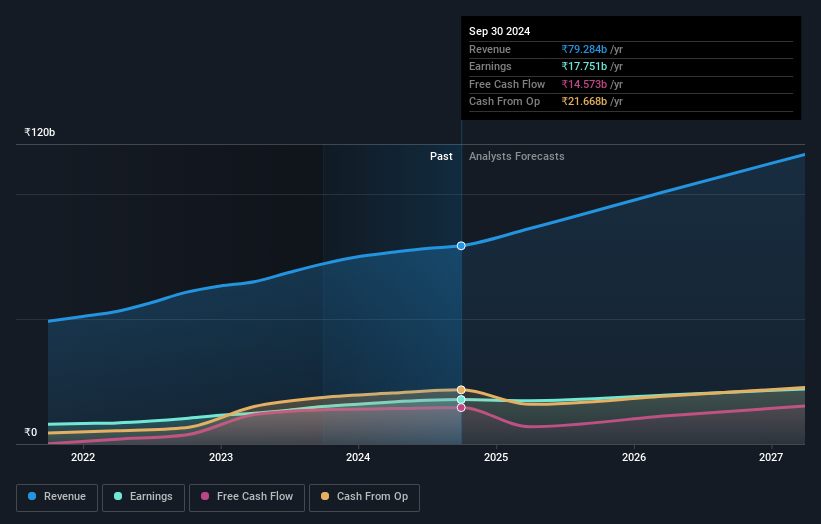Click the ₹79.284b revenue value in tooltip
The height and width of the screenshot is (524, 821).
[x=584, y=49]
